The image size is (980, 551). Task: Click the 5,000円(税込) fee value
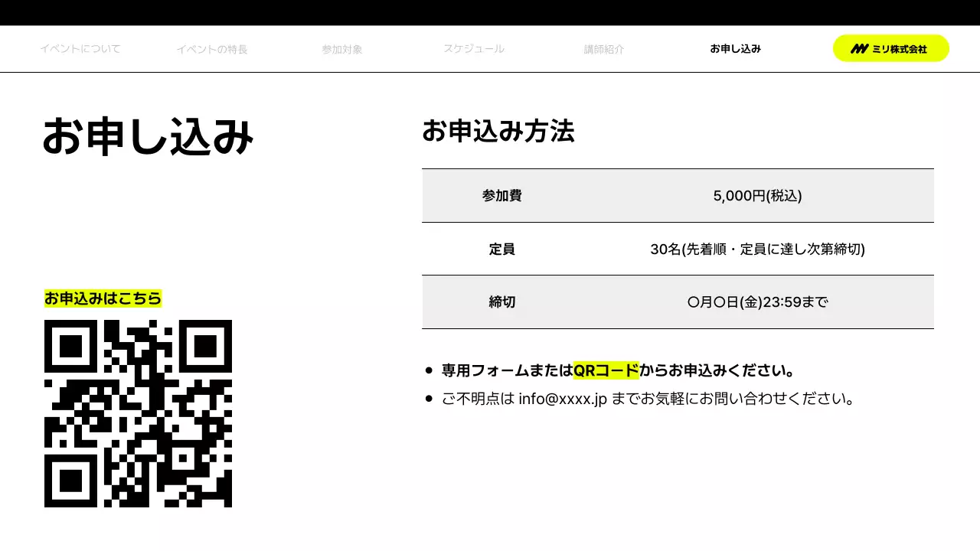click(757, 195)
